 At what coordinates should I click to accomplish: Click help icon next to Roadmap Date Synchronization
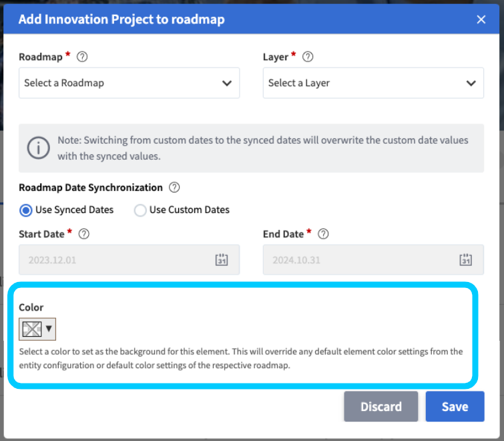click(175, 188)
